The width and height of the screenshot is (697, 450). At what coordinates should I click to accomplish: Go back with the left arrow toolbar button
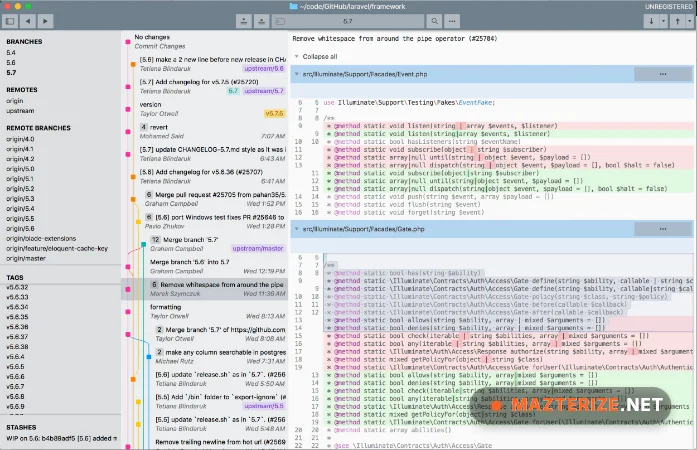(28, 21)
